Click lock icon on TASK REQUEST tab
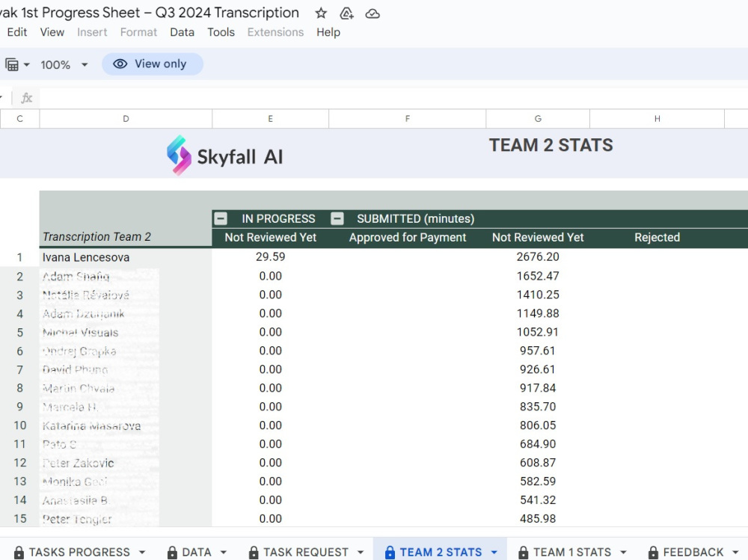This screenshot has height=560, width=748. (x=254, y=553)
